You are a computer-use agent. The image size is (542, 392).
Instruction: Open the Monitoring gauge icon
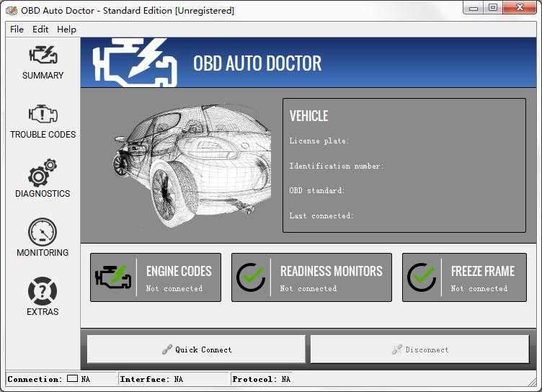[x=43, y=232]
